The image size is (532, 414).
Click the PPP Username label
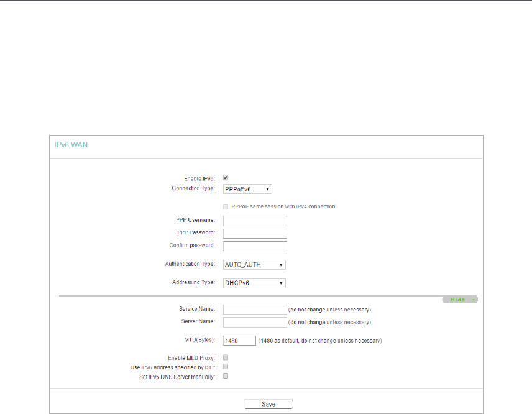coord(195,220)
